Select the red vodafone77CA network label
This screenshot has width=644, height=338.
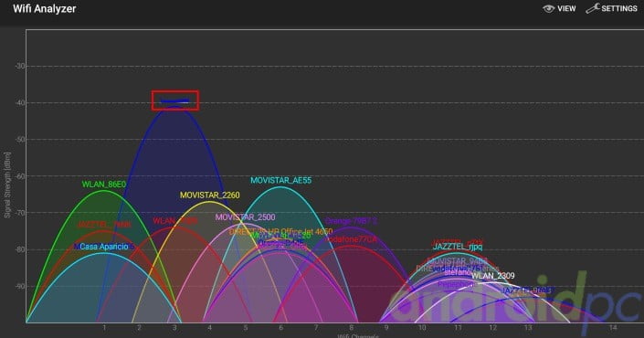click(x=351, y=239)
